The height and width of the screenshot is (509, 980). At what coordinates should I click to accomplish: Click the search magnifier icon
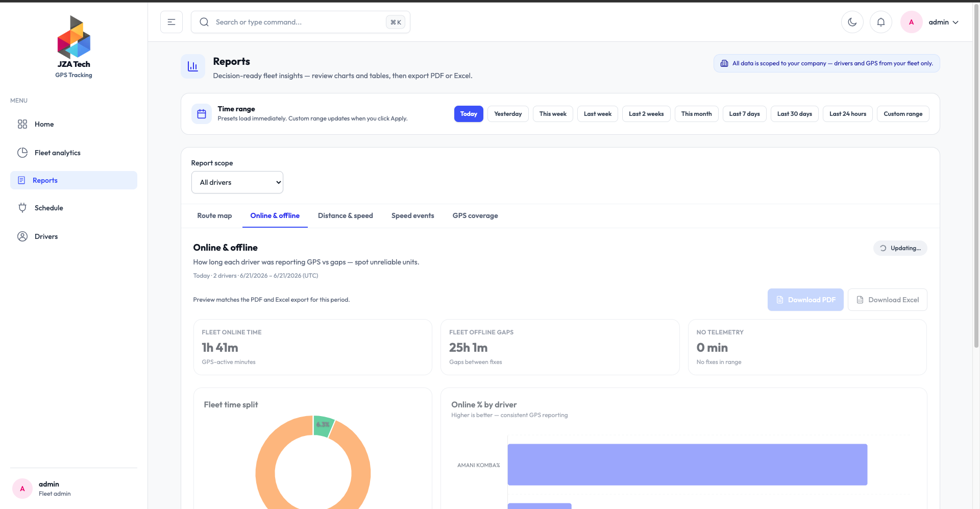pos(204,22)
